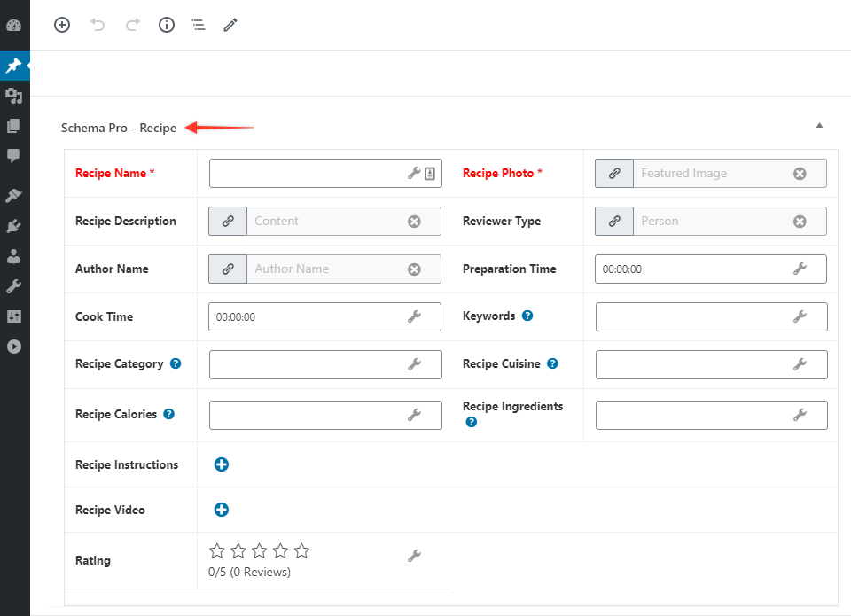The image size is (851, 616).
Task: Add a Recipe Instructions step
Action: (x=222, y=464)
